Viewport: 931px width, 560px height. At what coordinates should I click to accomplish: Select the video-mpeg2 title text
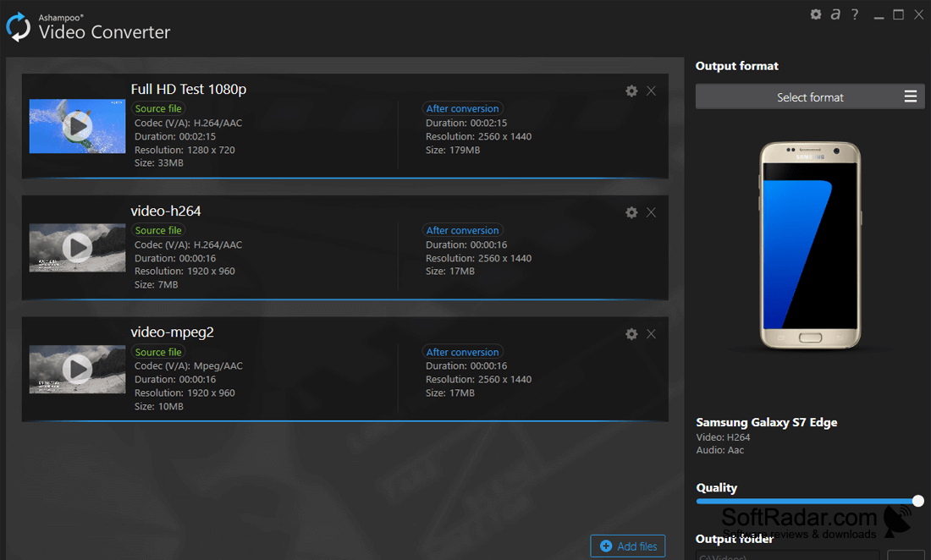172,332
